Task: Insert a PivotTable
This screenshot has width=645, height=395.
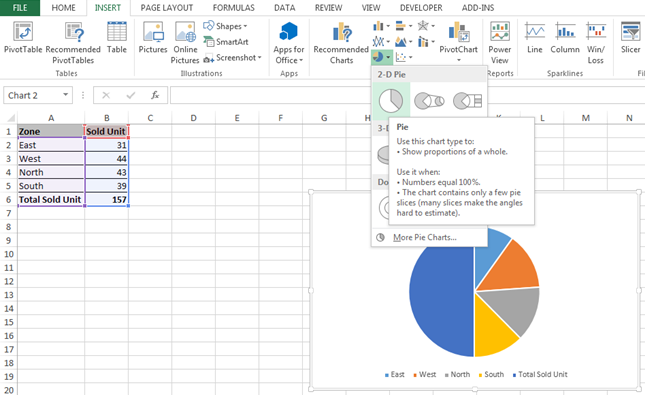Action: [23, 38]
